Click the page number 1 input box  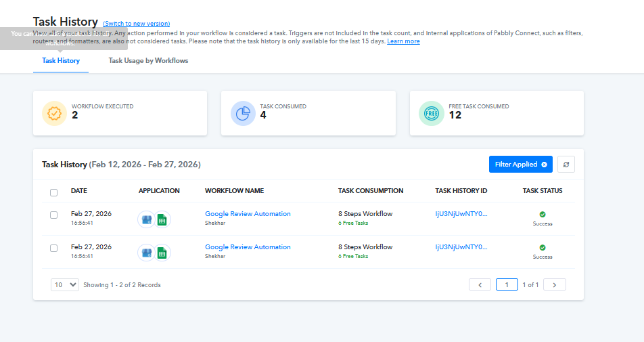(x=507, y=285)
